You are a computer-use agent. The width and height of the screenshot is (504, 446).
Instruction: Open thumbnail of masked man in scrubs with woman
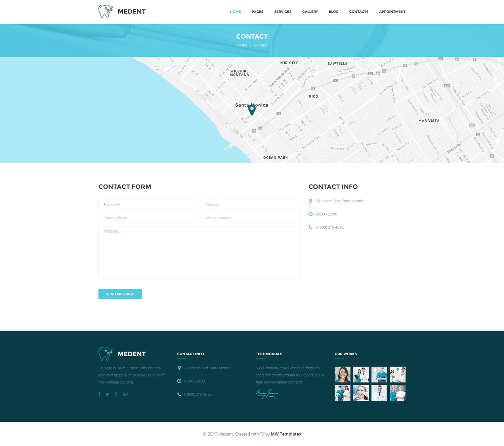[x=342, y=393]
